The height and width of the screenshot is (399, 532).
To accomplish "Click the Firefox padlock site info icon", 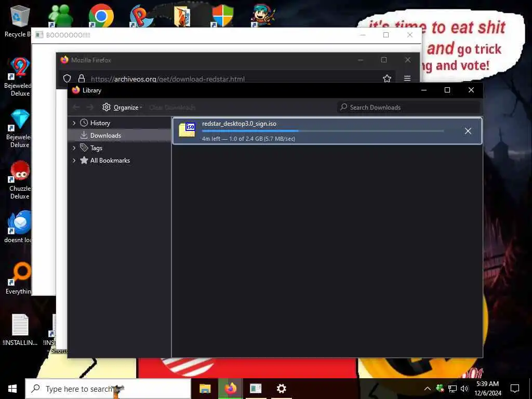I will [x=82, y=79].
